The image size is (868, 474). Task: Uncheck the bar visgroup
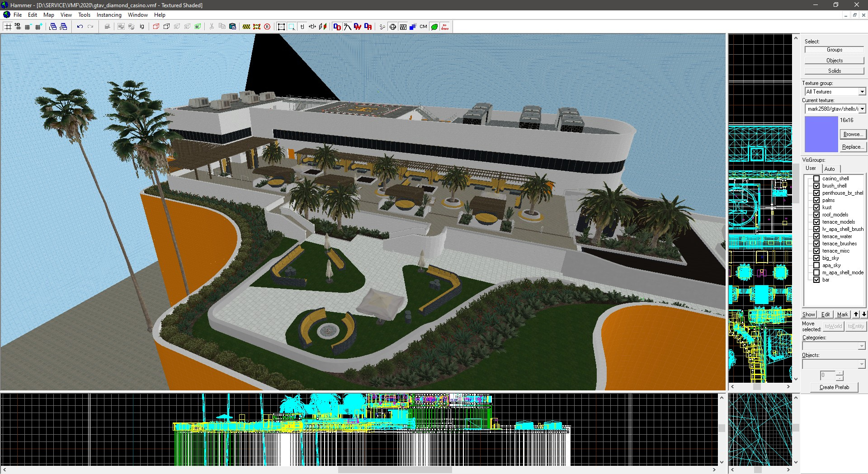(816, 280)
